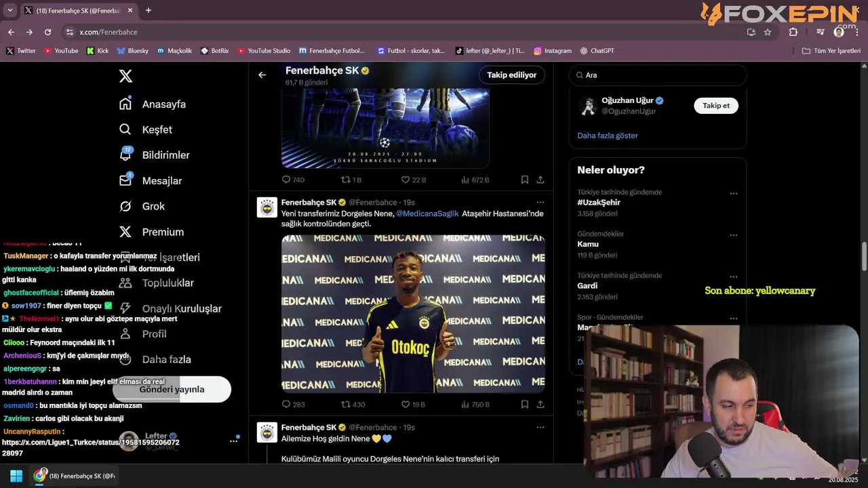Screen dimensions: 868x488
Task: Open Daha fazla sidebar menu
Action: (x=155, y=359)
